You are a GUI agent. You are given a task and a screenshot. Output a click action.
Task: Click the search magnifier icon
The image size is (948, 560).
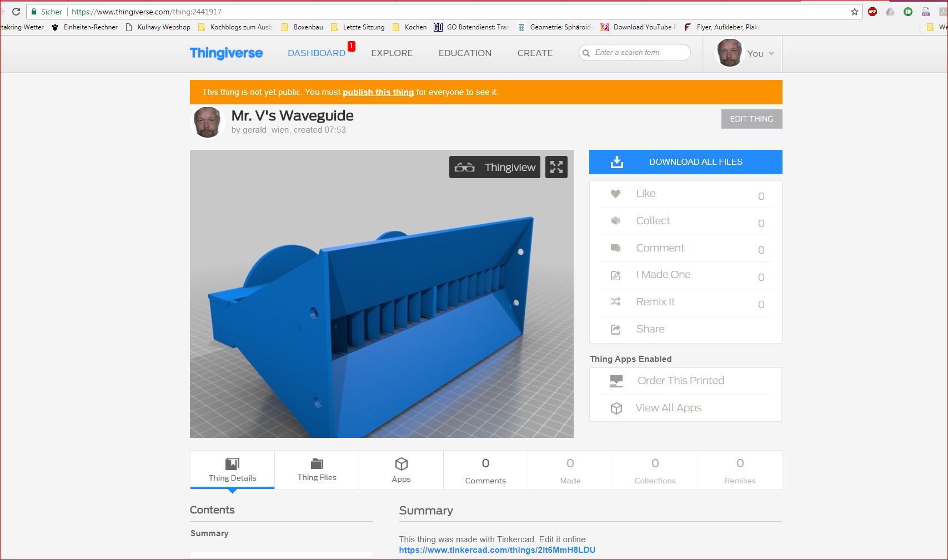(586, 53)
